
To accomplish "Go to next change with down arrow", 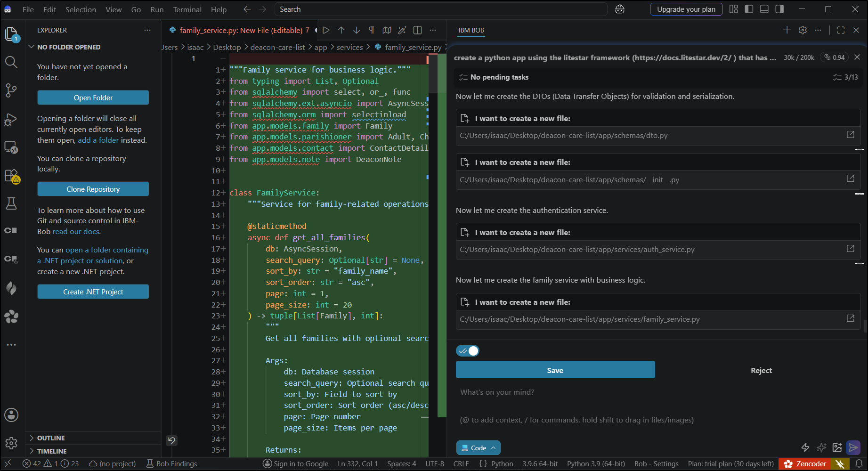I will tap(357, 30).
